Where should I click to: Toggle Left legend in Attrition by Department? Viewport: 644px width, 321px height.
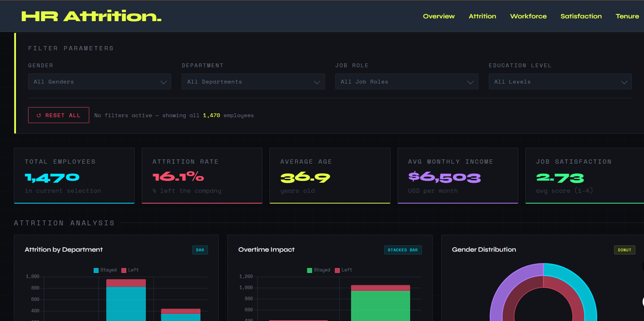click(130, 270)
